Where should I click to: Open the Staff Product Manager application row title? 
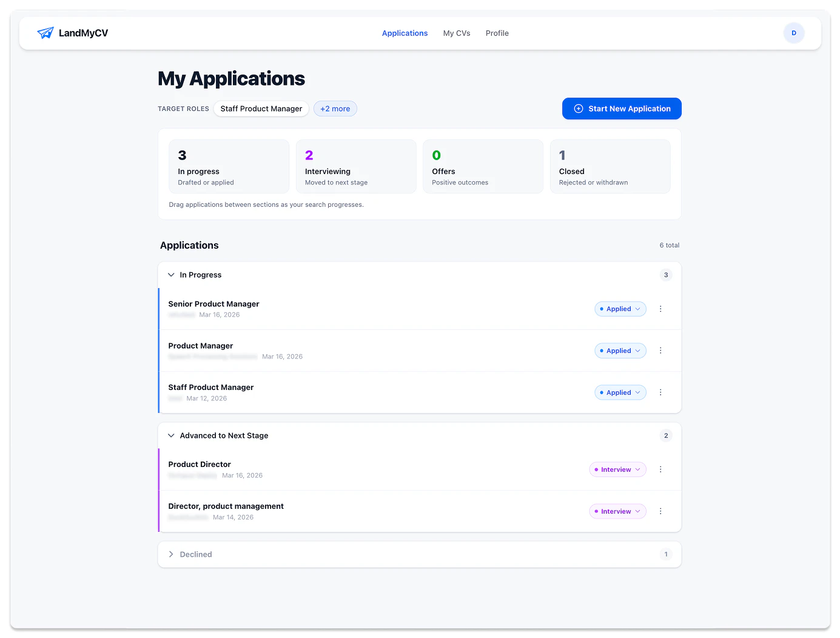coord(210,388)
